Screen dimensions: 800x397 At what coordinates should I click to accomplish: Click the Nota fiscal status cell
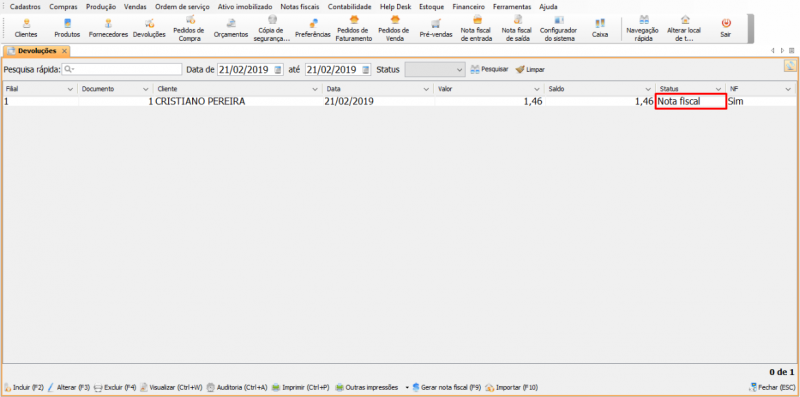(690, 102)
